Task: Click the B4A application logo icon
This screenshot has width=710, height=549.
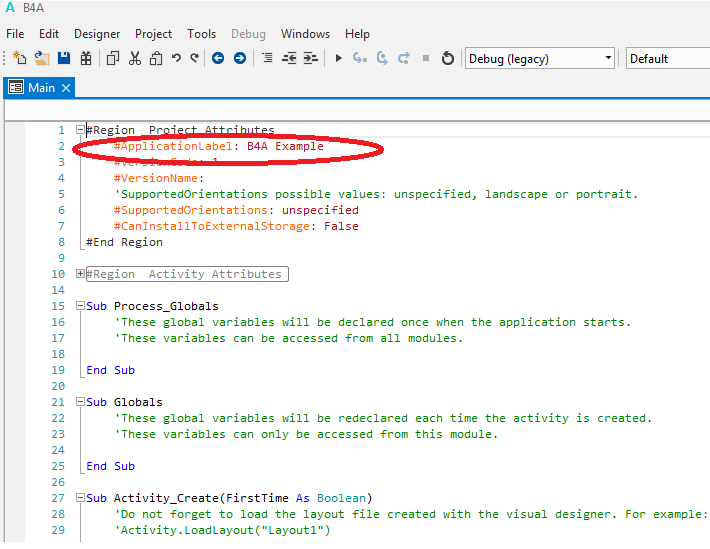Action: tap(10, 8)
